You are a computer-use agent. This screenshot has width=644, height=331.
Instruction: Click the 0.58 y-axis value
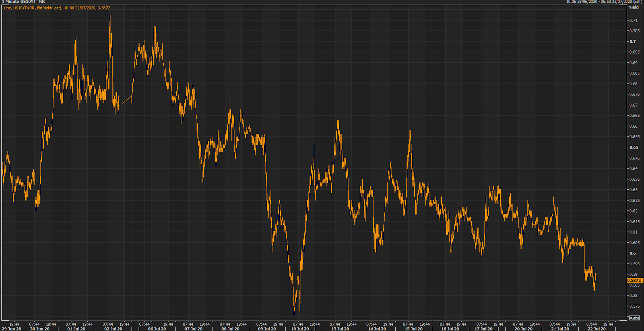(x=634, y=296)
